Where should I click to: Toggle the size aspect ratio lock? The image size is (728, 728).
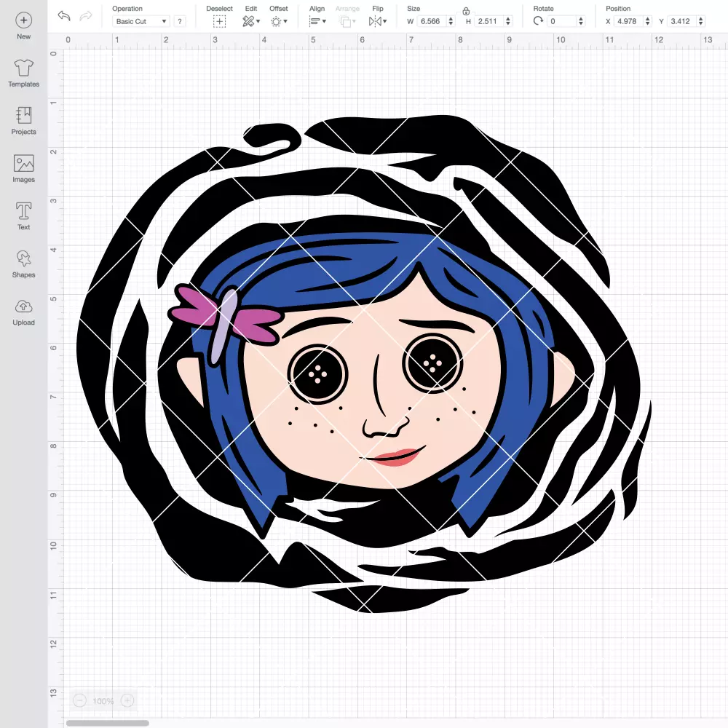coord(466,11)
